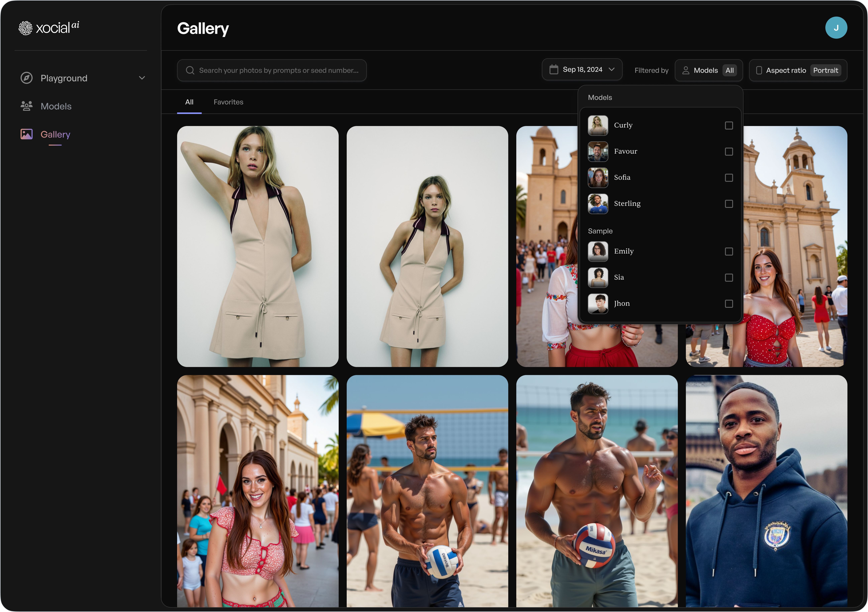Click the Curly model avatar
Image resolution: width=868 pixels, height=612 pixels.
(598, 125)
